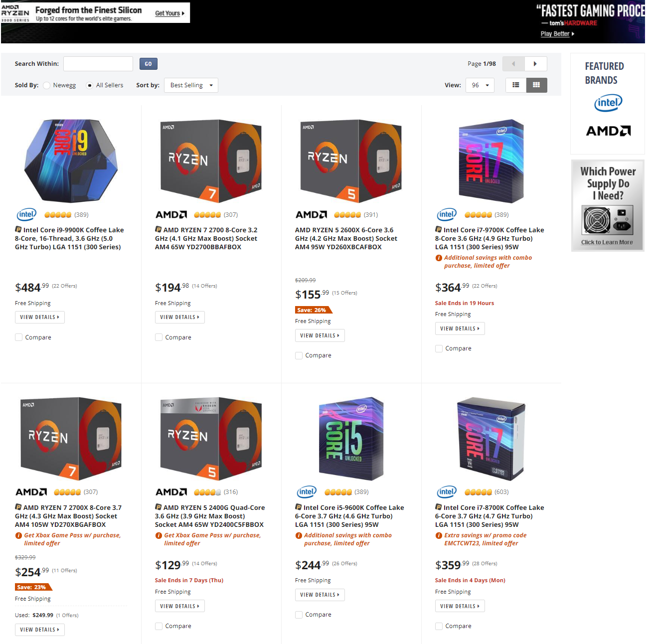This screenshot has height=644, width=649.
Task: Select the Newegg seller radio button
Action: pos(46,85)
